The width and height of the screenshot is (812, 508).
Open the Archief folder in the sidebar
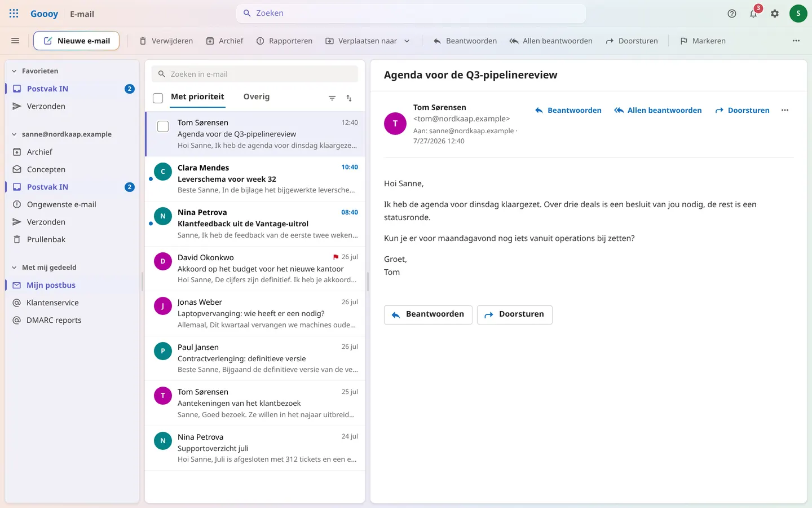[x=72, y=152]
